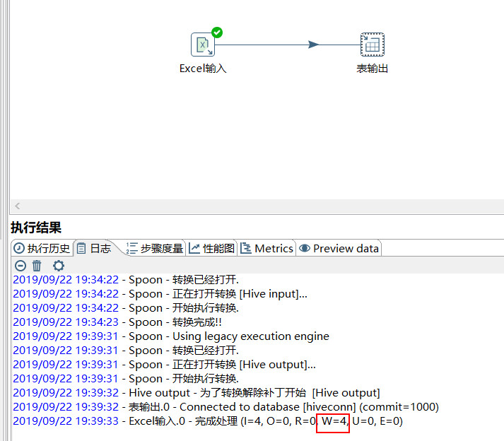The height and width of the screenshot is (441, 504).
Task: Click the log line 'Using legacy execution engine'
Action: [171, 336]
